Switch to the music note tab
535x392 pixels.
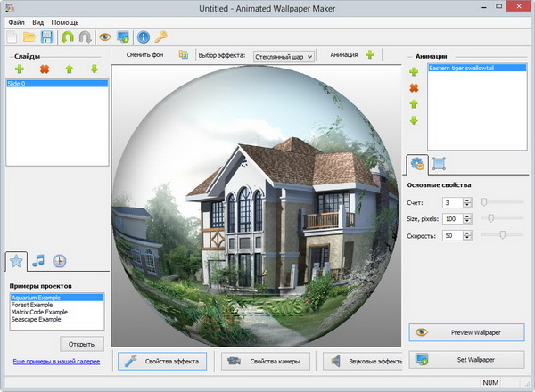coord(37,261)
